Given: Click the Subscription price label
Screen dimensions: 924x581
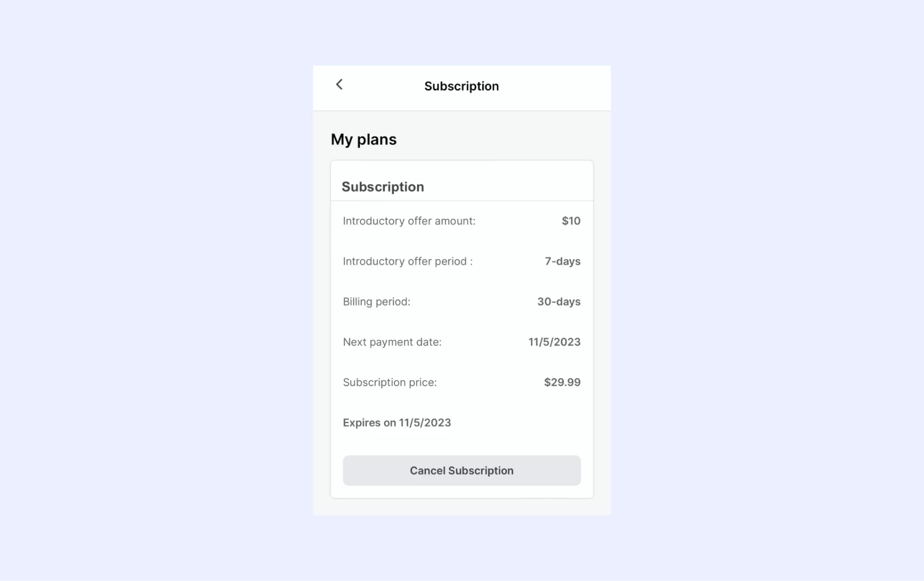Looking at the screenshot, I should [x=390, y=382].
